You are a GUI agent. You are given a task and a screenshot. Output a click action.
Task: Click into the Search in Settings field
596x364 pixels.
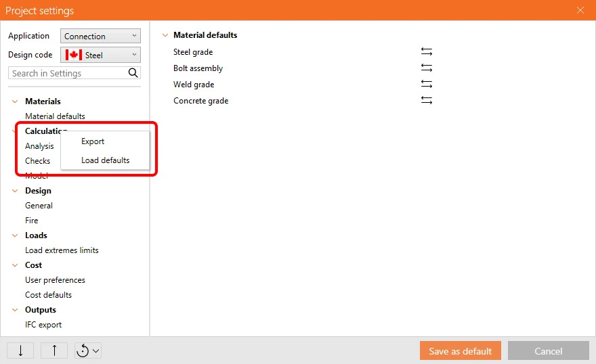tap(68, 73)
